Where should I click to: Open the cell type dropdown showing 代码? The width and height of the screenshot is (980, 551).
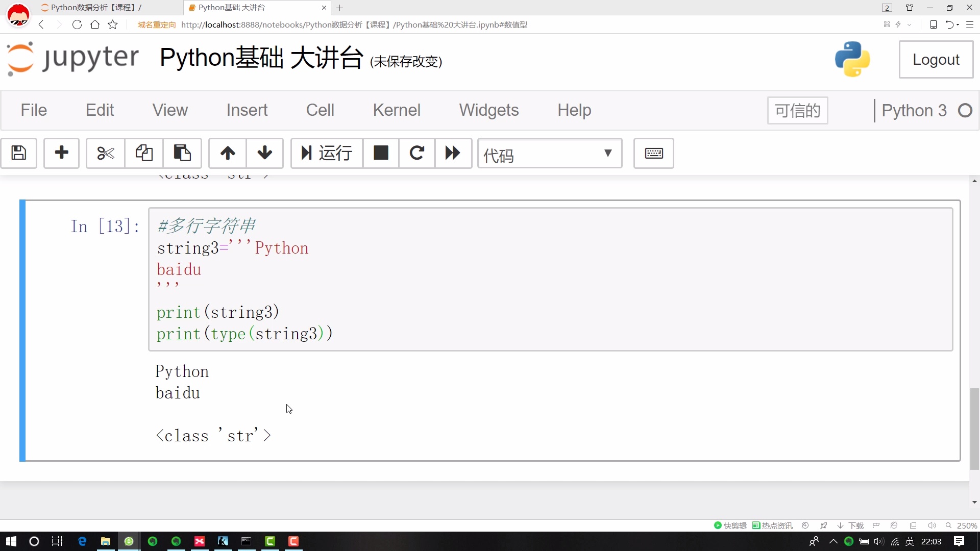[550, 154]
